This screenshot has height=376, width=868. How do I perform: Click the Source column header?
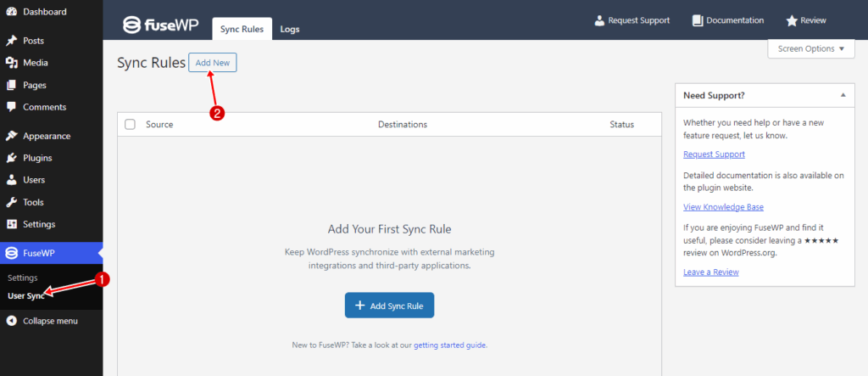[159, 124]
